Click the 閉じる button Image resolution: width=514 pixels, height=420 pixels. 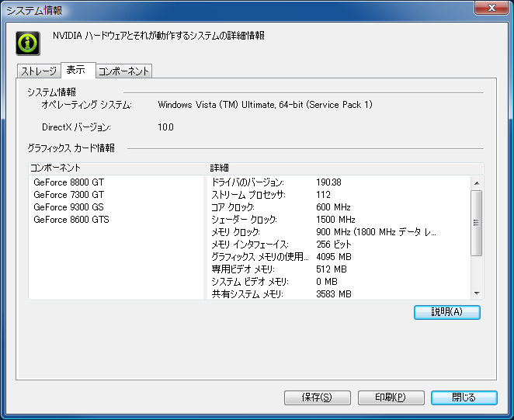(x=464, y=397)
